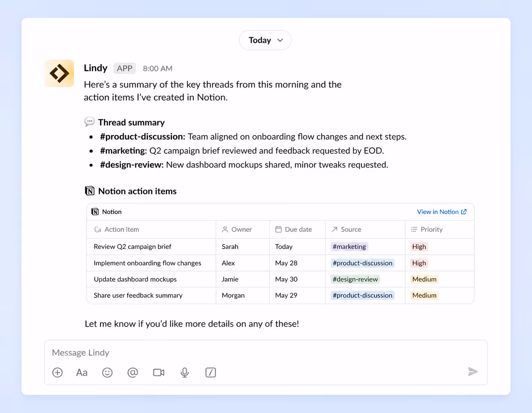The width and height of the screenshot is (532, 413).
Task: Select Share user feedback summary item
Action: [x=138, y=295]
